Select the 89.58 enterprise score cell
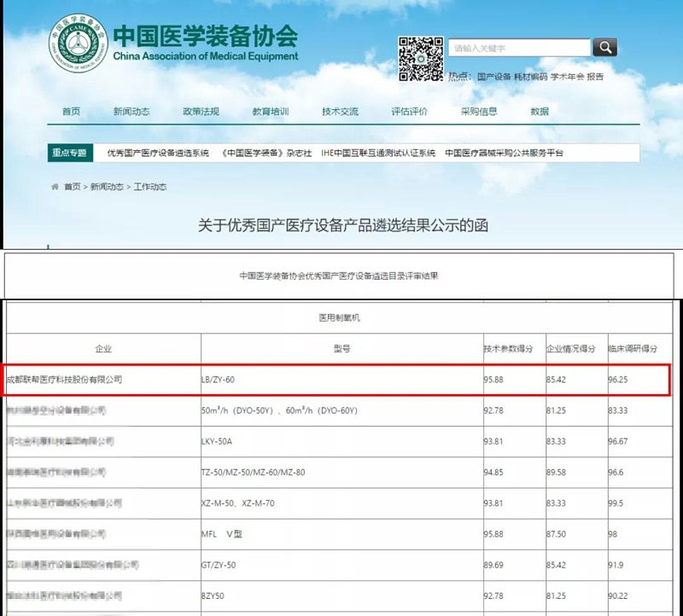This screenshot has width=683, height=616. click(577, 473)
